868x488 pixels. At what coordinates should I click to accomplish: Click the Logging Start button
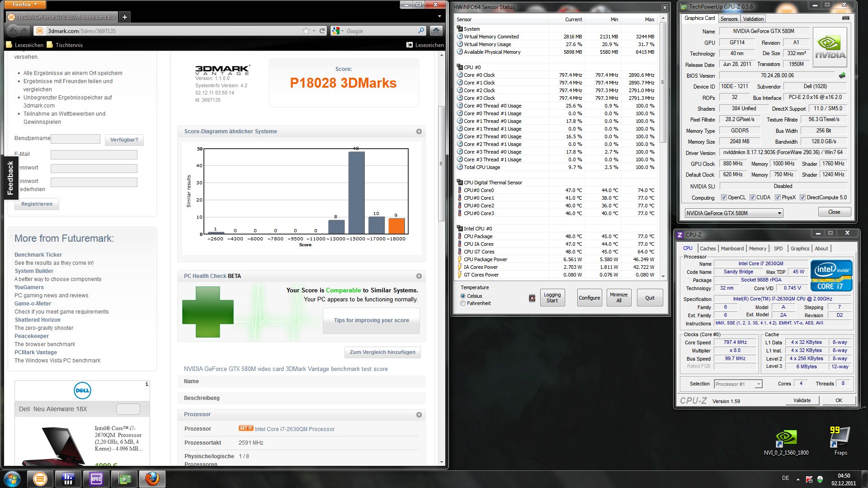click(552, 298)
